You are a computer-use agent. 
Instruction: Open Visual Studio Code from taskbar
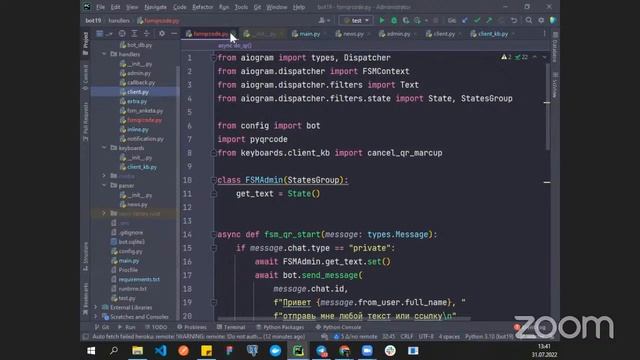pyautogui.click(x=160, y=351)
